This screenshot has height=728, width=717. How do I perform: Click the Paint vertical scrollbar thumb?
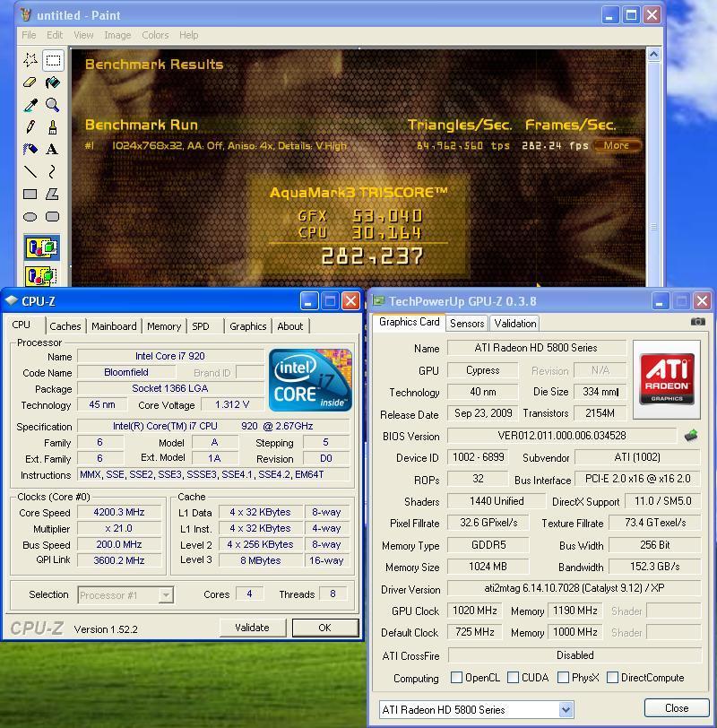653,227
